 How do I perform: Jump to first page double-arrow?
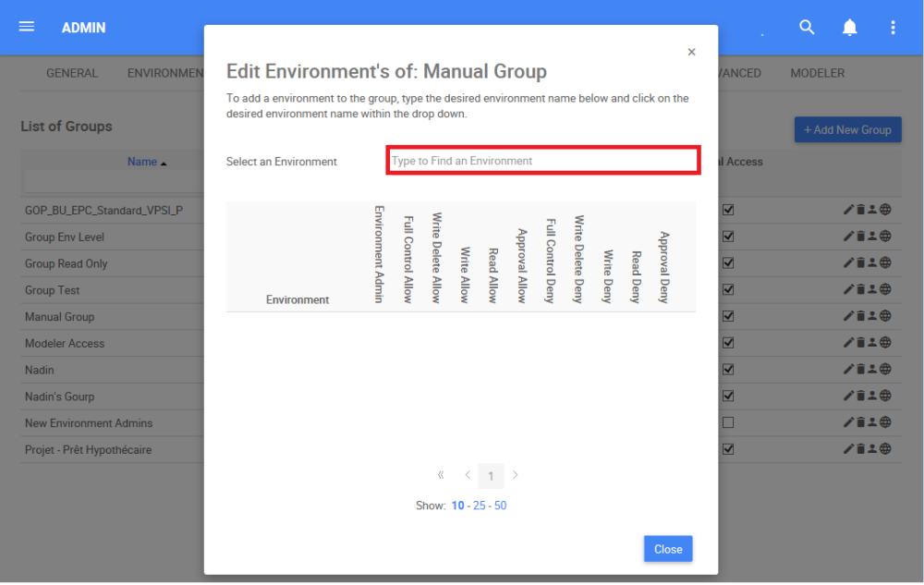[441, 475]
